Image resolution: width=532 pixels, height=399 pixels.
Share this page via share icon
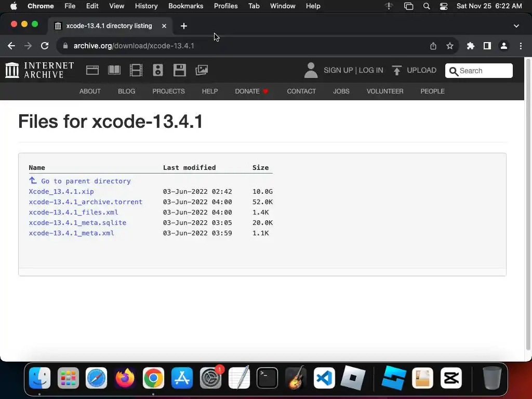pos(433,46)
